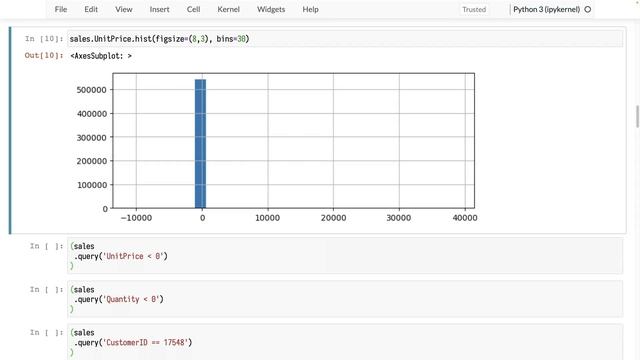Click the CustomerID == 17548 query cell

click(x=345, y=342)
